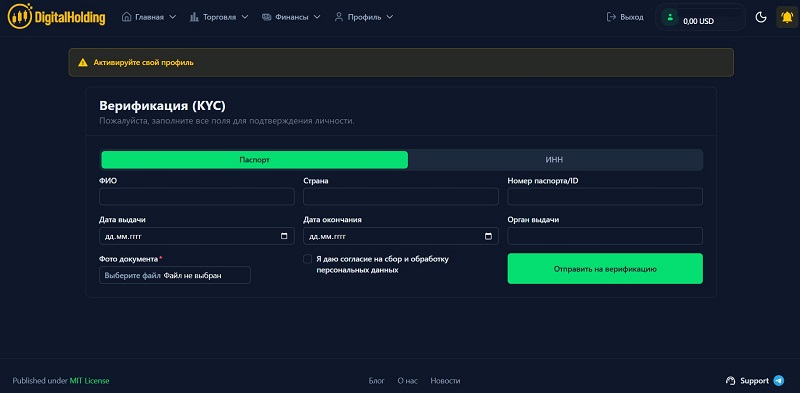Open the Блог footer link
The height and width of the screenshot is (393, 800).
(377, 381)
